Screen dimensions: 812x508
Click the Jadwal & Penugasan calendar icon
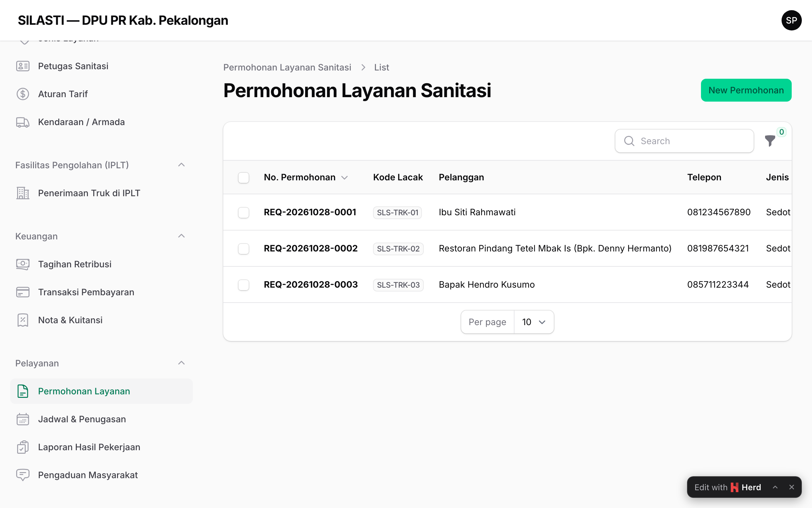coord(23,419)
